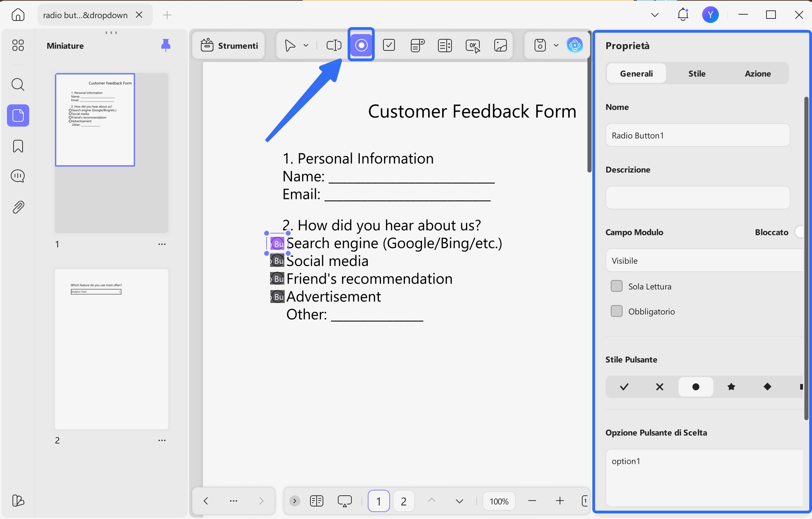Choose the diamond button style

click(768, 387)
